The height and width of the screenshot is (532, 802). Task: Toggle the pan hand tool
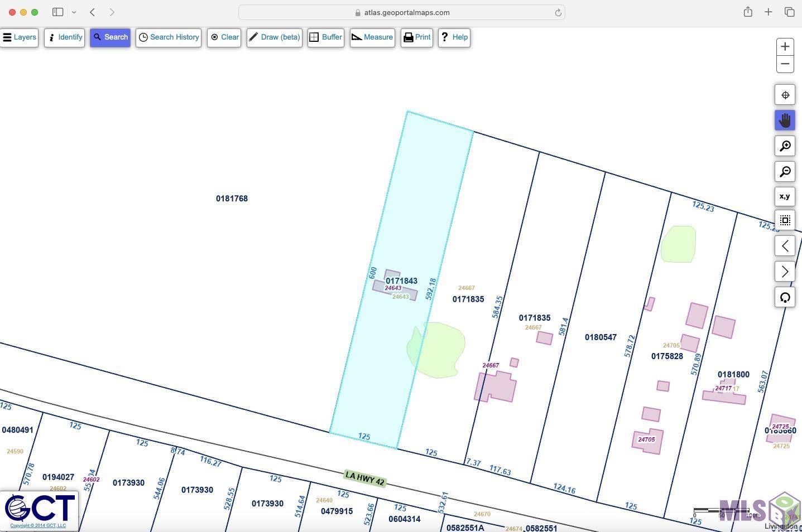click(785, 120)
